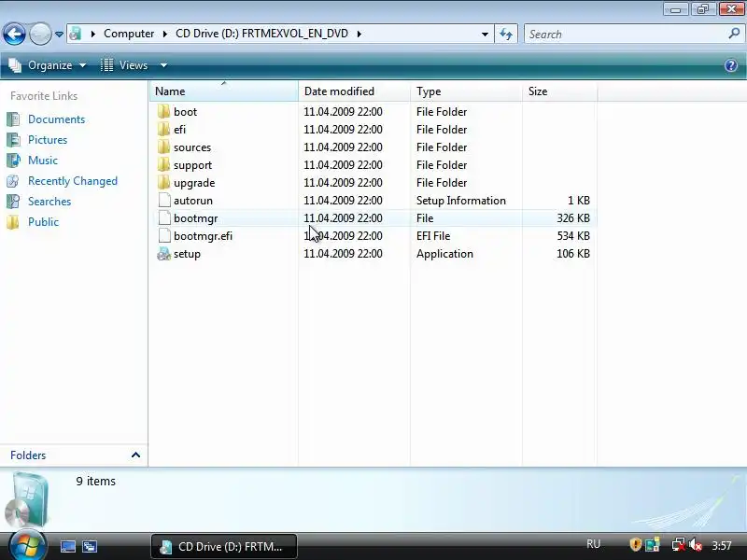
Task: Click the Folders pane label
Action: pos(28,455)
